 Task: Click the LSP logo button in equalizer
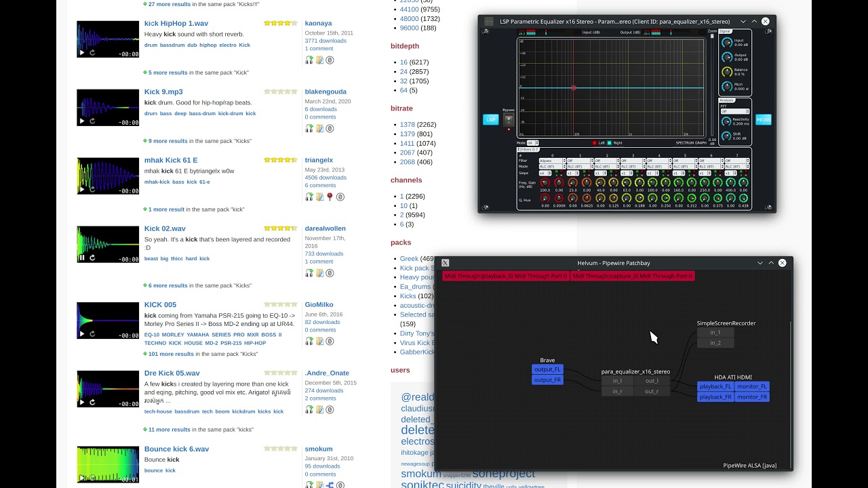(490, 119)
